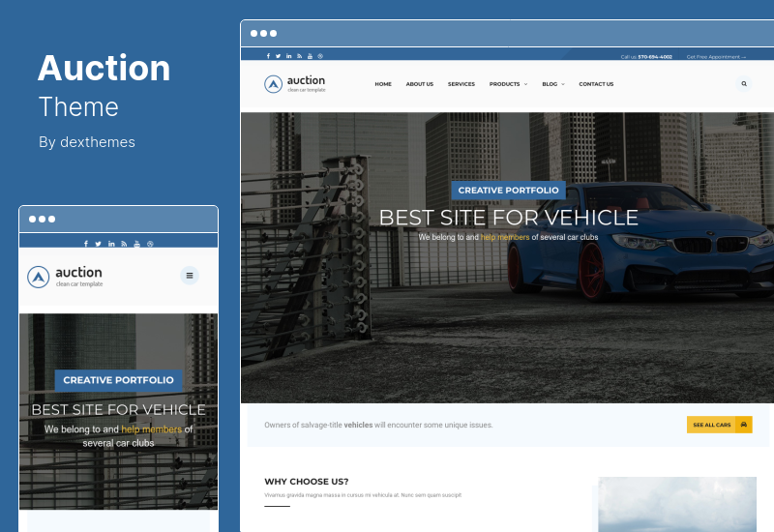Click 'WHY CHOOSE US?' heading
The width and height of the screenshot is (774, 532).
(x=307, y=482)
